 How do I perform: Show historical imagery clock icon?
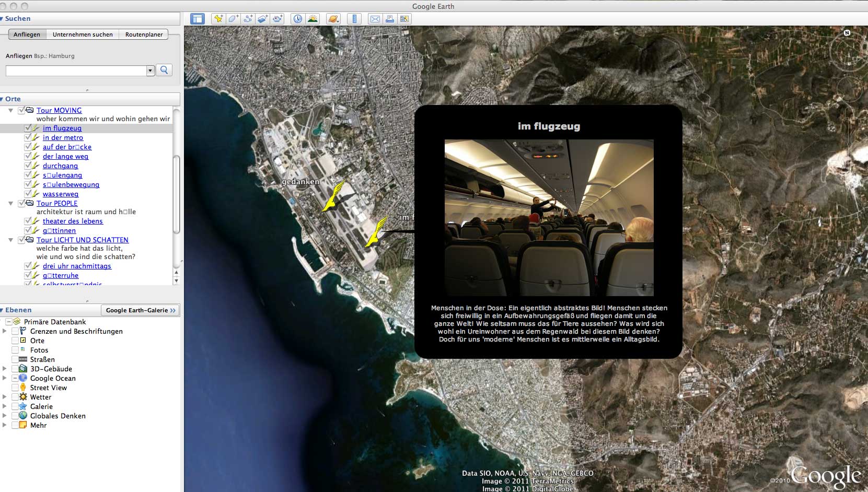pyautogui.click(x=297, y=19)
